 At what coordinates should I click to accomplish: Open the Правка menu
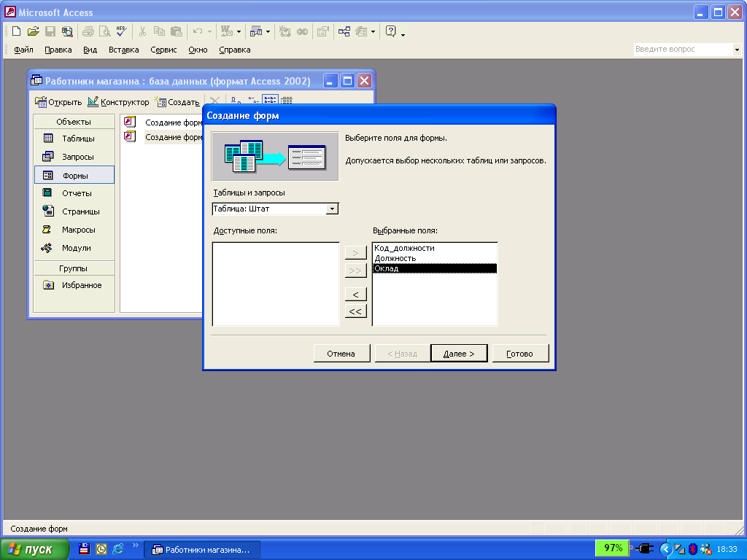58,50
